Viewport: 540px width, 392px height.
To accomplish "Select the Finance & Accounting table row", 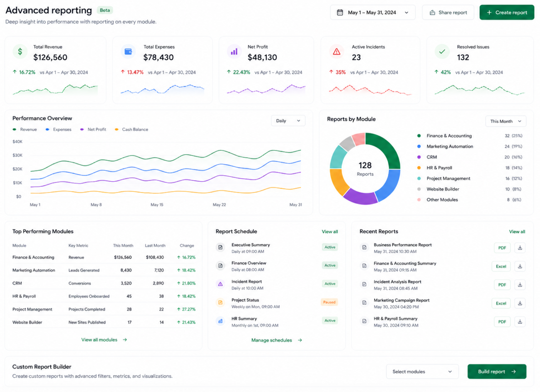I will pos(104,257).
